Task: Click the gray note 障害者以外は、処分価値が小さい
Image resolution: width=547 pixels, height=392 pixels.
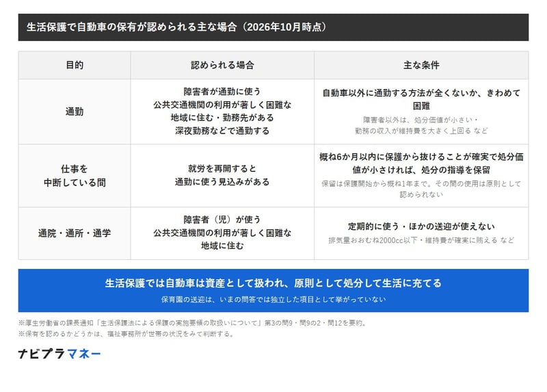Action: pos(421,125)
